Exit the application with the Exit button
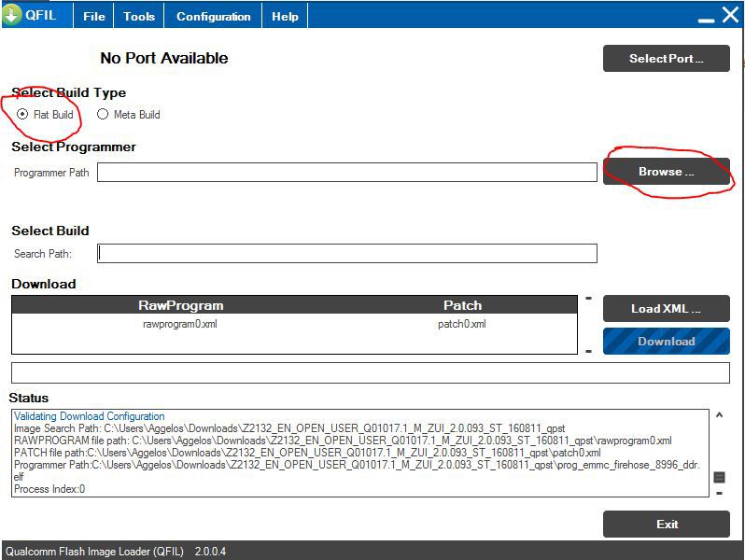Image resolution: width=745 pixels, height=560 pixels. click(667, 524)
